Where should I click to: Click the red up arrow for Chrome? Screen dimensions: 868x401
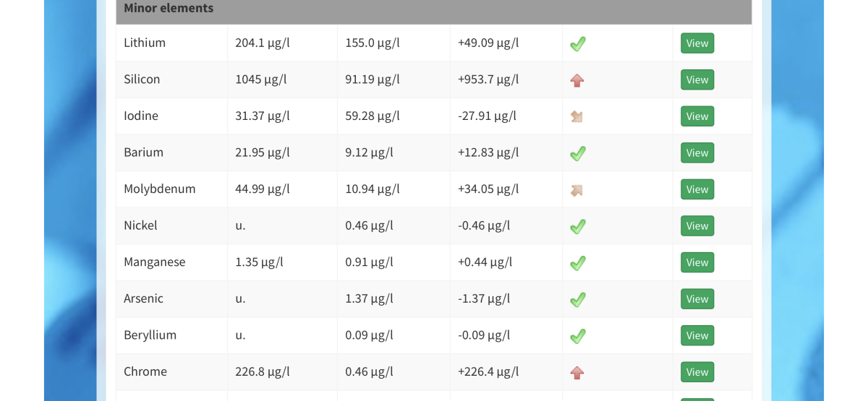pyautogui.click(x=576, y=373)
